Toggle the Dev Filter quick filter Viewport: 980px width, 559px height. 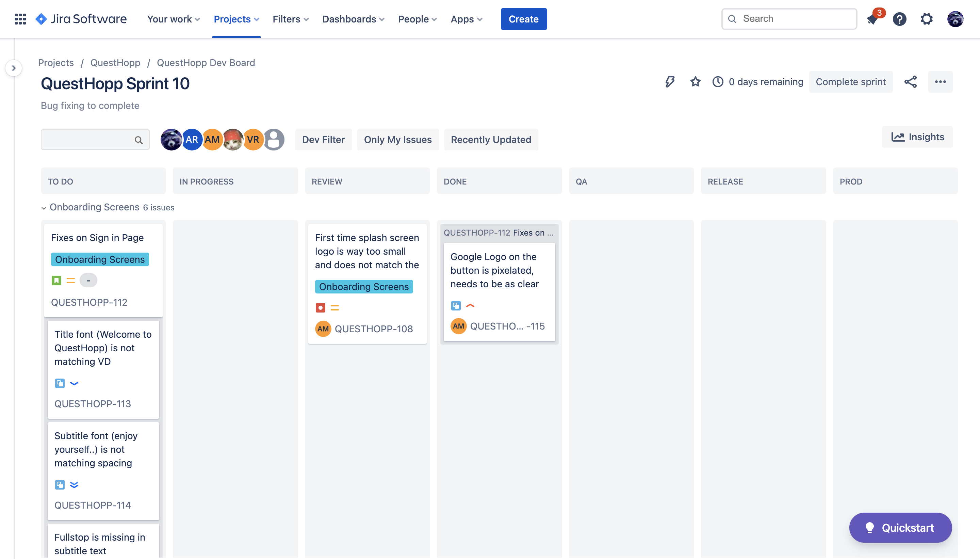(323, 140)
